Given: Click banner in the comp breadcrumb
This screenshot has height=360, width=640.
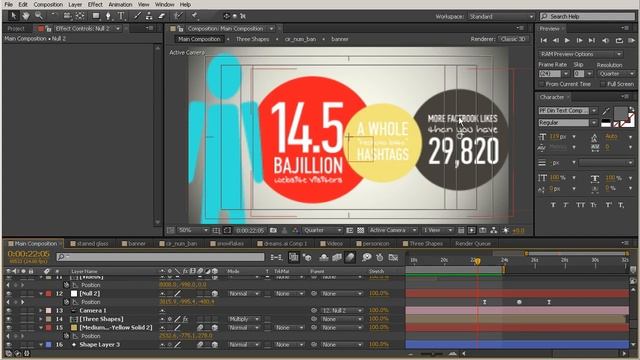Looking at the screenshot, I should click(x=340, y=39).
